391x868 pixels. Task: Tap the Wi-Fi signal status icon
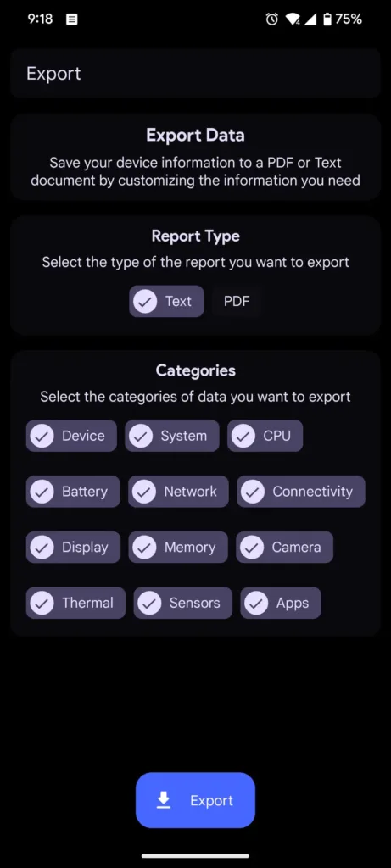292,19
